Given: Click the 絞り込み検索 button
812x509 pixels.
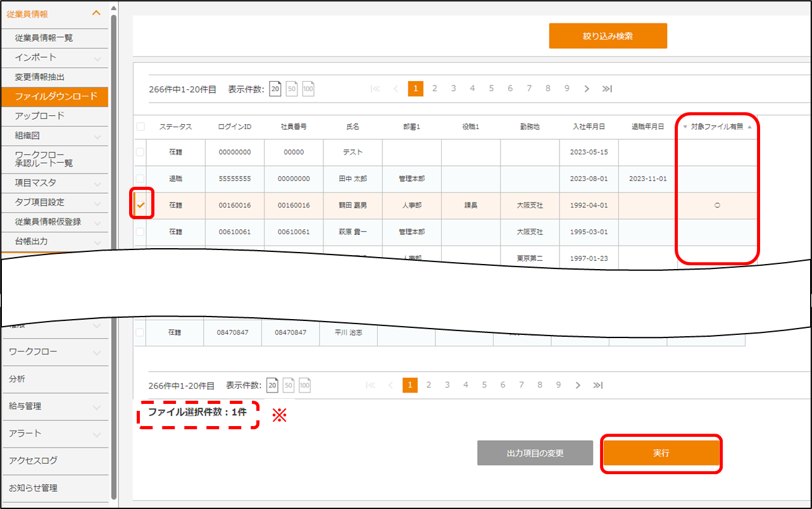Looking at the screenshot, I should [608, 36].
